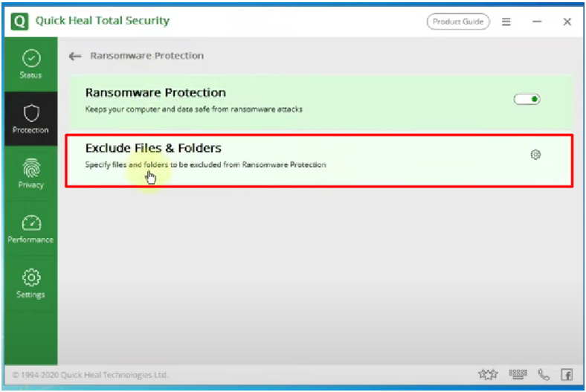Close the Quick Heal window
This screenshot has height=392, width=586.
point(567,22)
